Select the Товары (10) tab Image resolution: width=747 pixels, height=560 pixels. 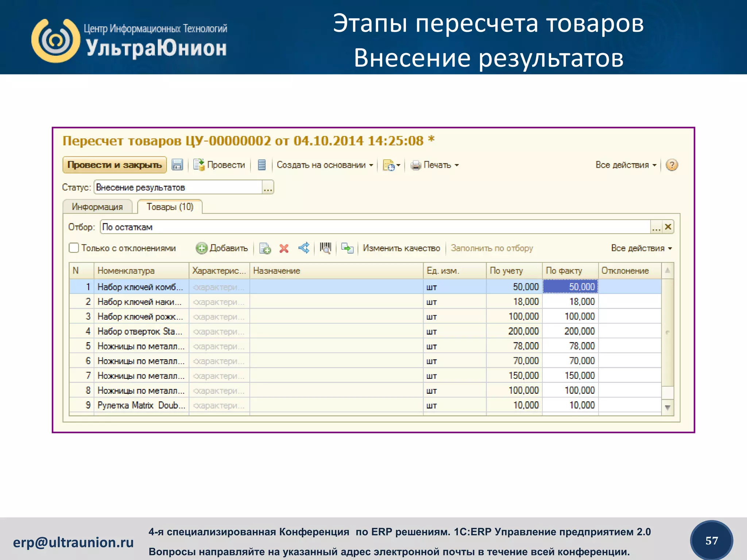point(170,207)
